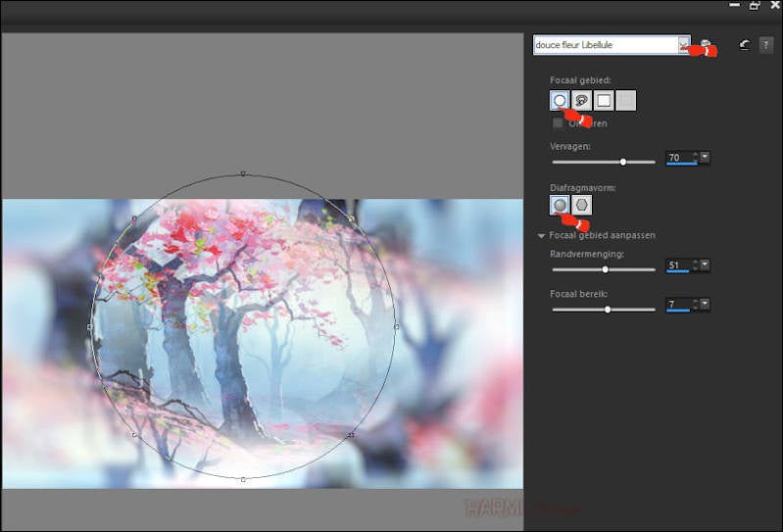
Task: Select the freehand lasso focal area tool
Action: click(582, 100)
